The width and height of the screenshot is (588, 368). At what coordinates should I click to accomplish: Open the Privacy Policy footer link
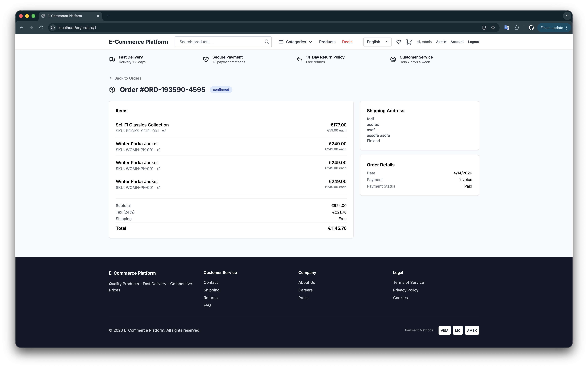coord(406,290)
